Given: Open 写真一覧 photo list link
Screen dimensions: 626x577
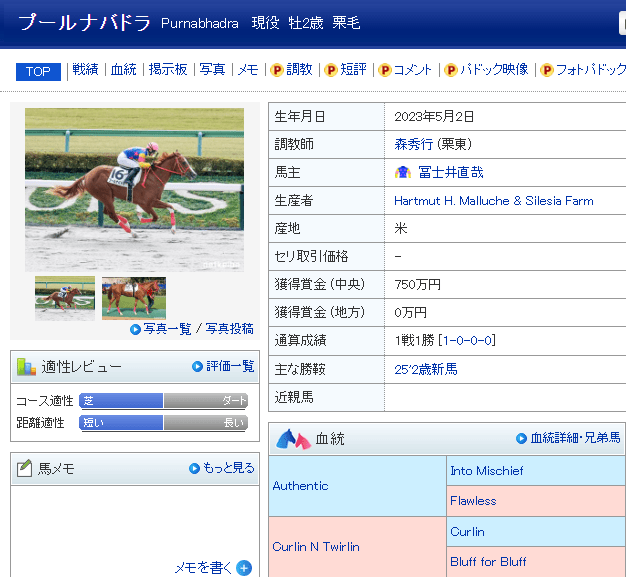Looking at the screenshot, I should coord(167,329).
